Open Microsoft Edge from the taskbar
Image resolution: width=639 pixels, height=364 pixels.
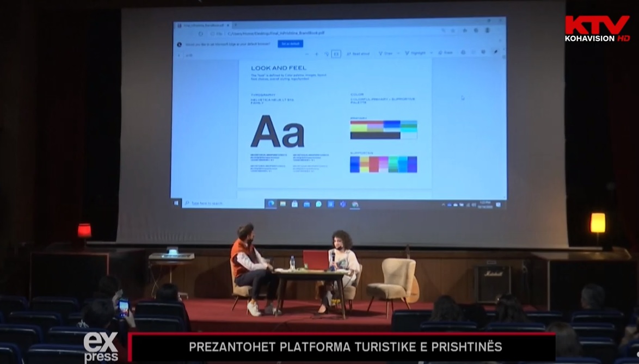coord(271,204)
